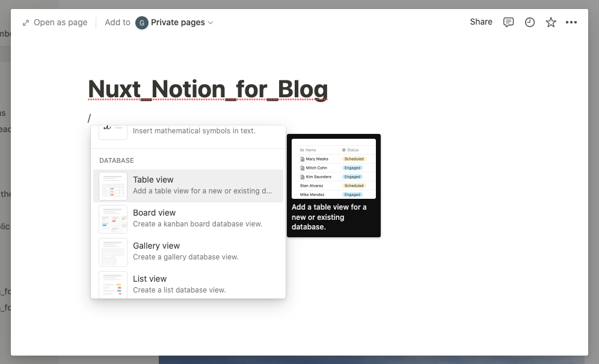View page history via clock icon
599x364 pixels.
[529, 22]
